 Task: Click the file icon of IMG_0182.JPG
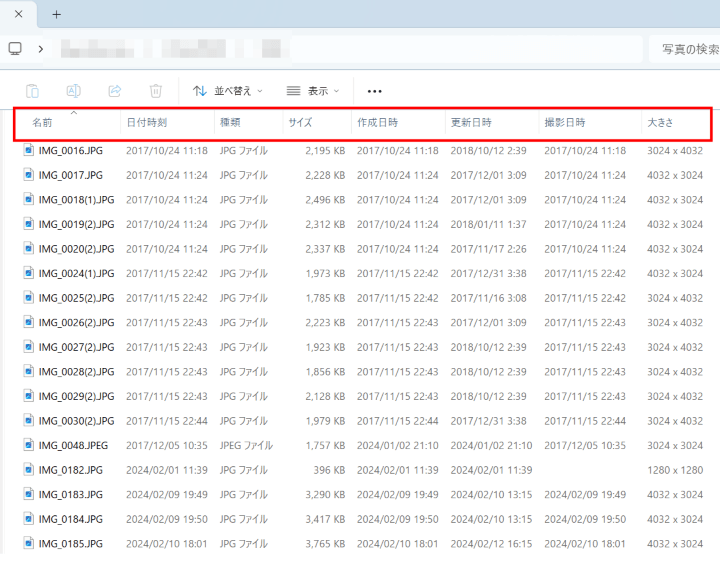29,469
